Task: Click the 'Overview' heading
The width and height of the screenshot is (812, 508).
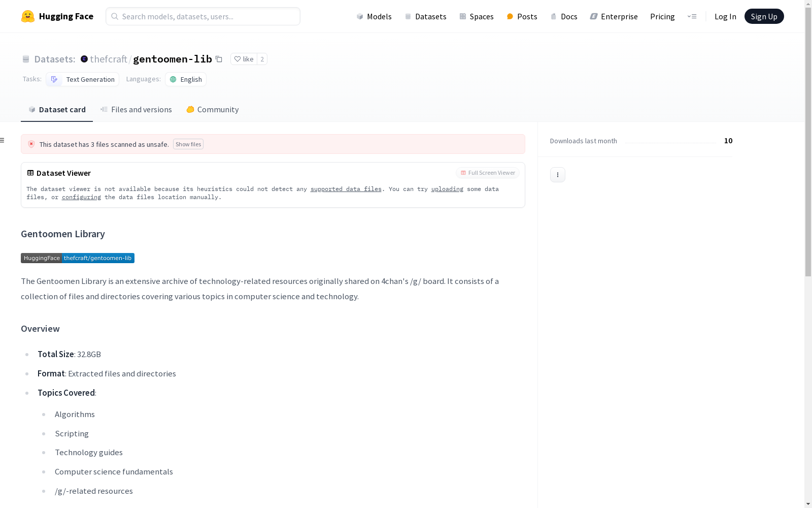Action: pos(40,329)
